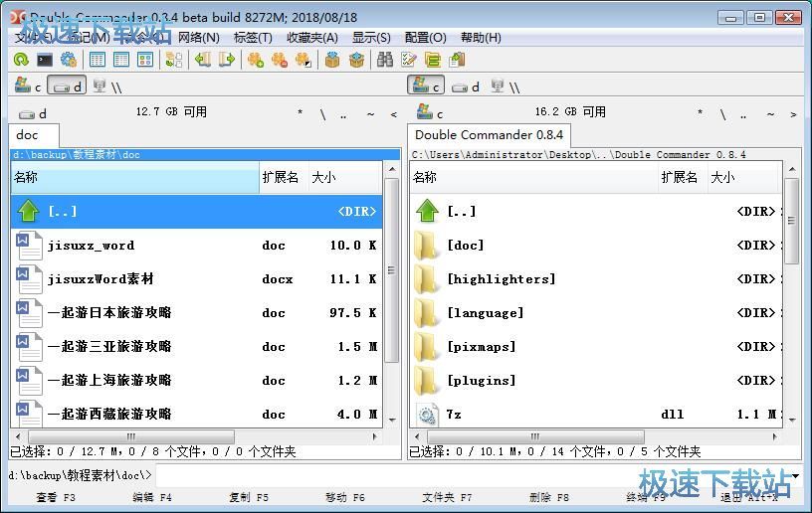Open multi-rename tool icon with pencil
The height and width of the screenshot is (513, 812).
409,60
